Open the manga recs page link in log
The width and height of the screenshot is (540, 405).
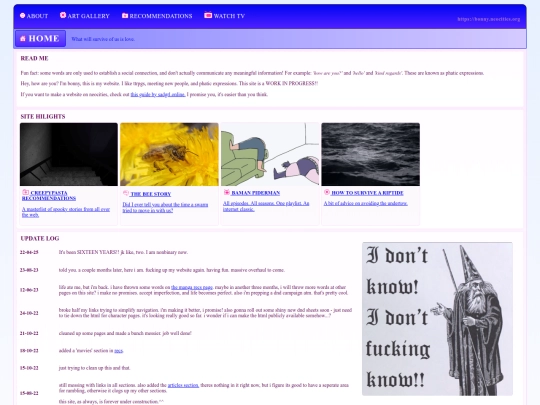point(192,287)
